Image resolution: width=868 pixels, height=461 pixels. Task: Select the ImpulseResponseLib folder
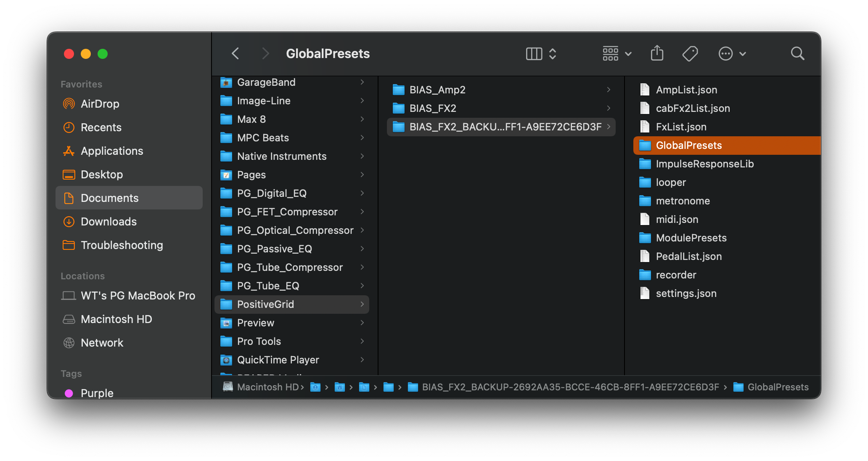(727, 164)
